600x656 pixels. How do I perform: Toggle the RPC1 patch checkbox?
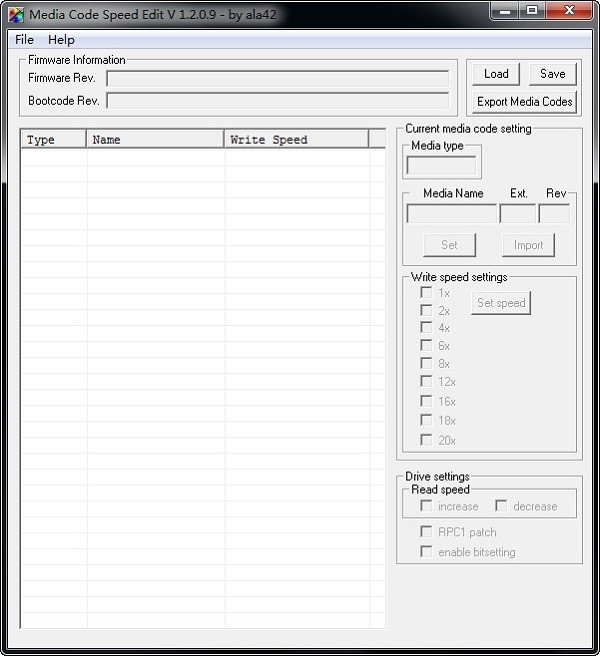[x=426, y=532]
